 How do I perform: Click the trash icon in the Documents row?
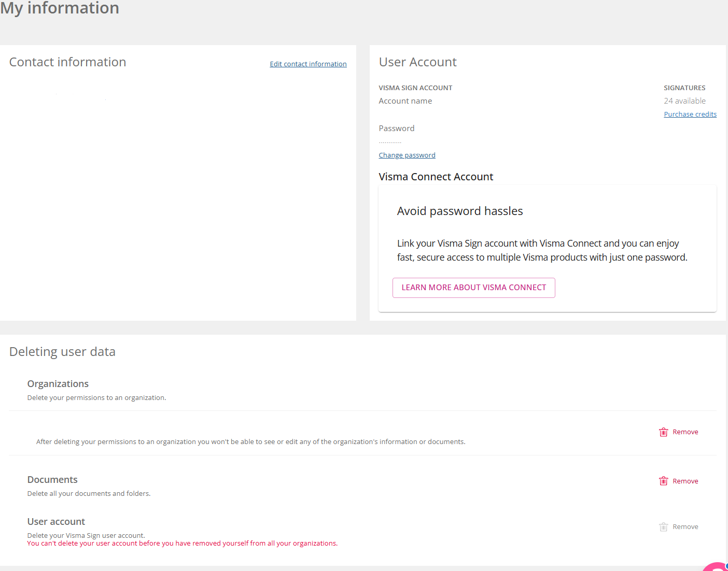tap(663, 481)
